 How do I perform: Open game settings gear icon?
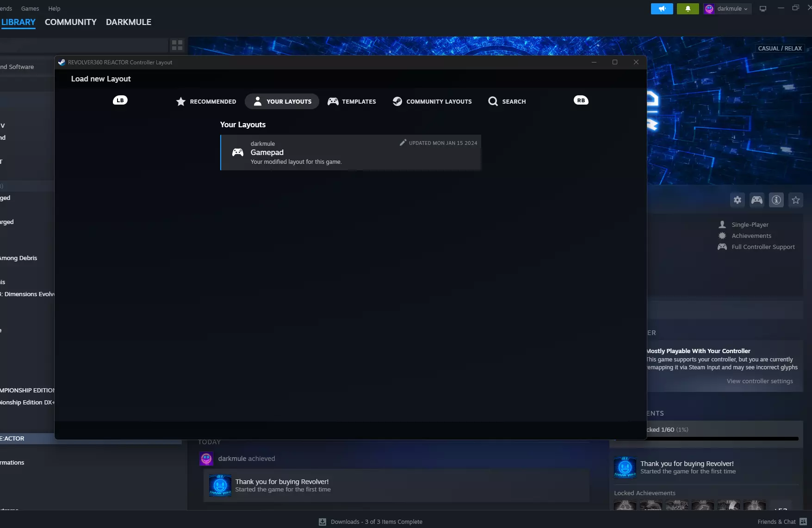[x=738, y=200]
